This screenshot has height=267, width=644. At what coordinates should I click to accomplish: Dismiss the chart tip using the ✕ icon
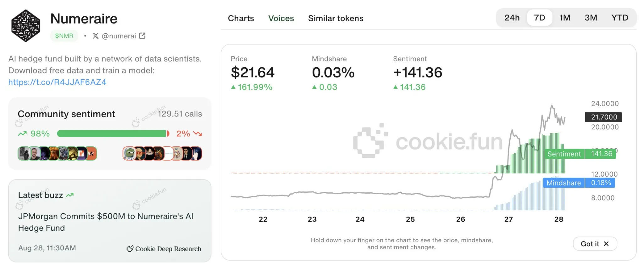[606, 244]
